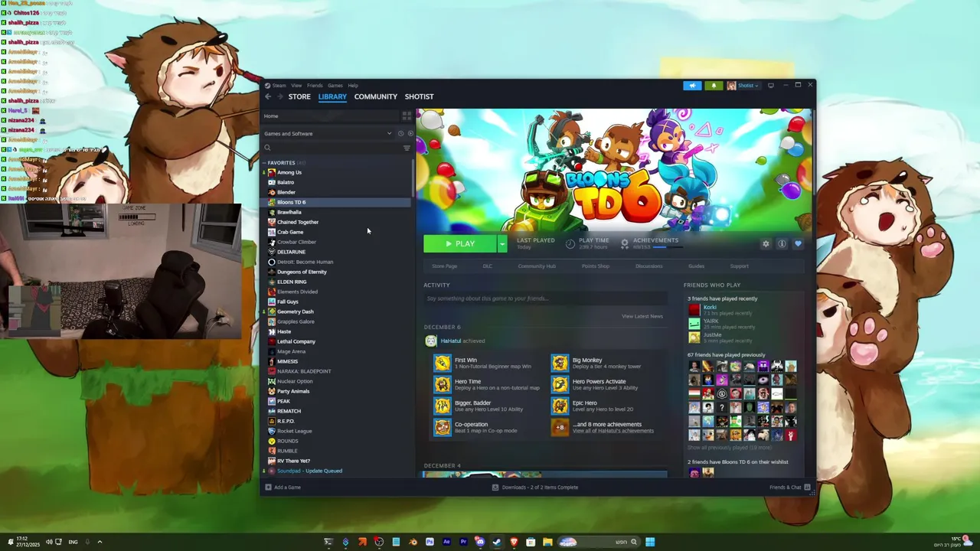
Task: Open Discord from the Windows taskbar
Action: tap(480, 542)
